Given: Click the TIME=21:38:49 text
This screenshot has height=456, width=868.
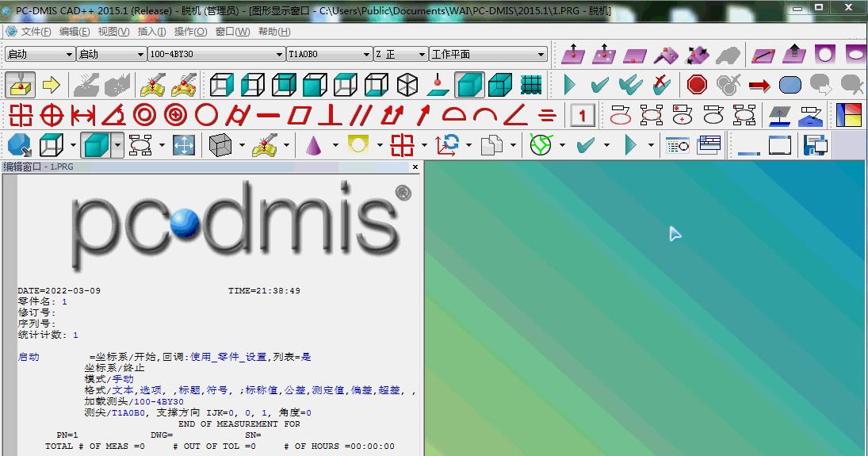Looking at the screenshot, I should [x=264, y=290].
